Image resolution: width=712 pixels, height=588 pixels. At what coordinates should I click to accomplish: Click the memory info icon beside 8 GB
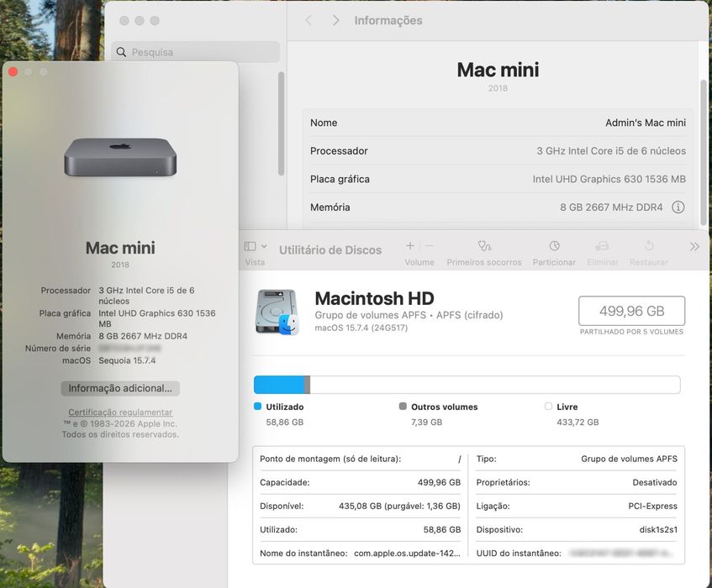pyautogui.click(x=678, y=207)
